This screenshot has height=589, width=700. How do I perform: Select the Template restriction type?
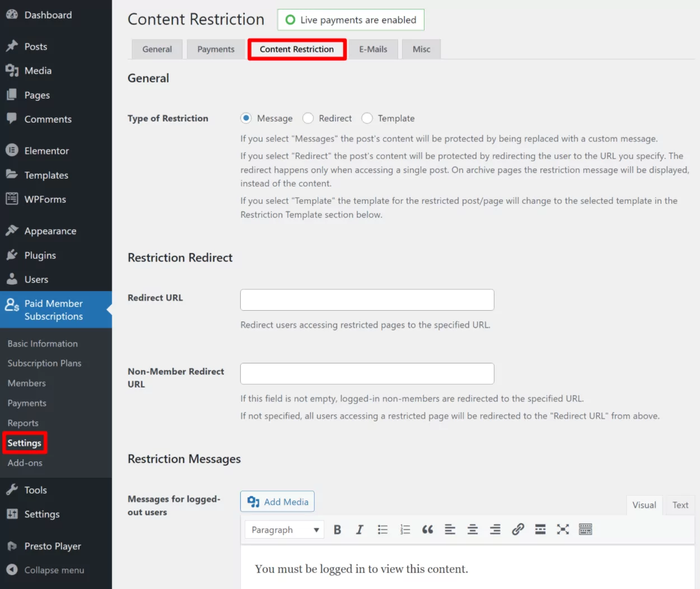pos(367,118)
